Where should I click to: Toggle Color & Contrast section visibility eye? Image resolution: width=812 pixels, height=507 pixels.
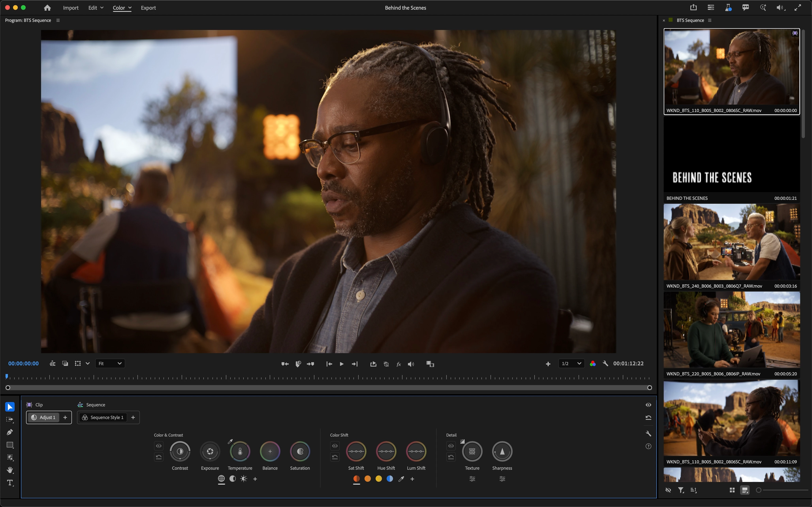point(159,446)
